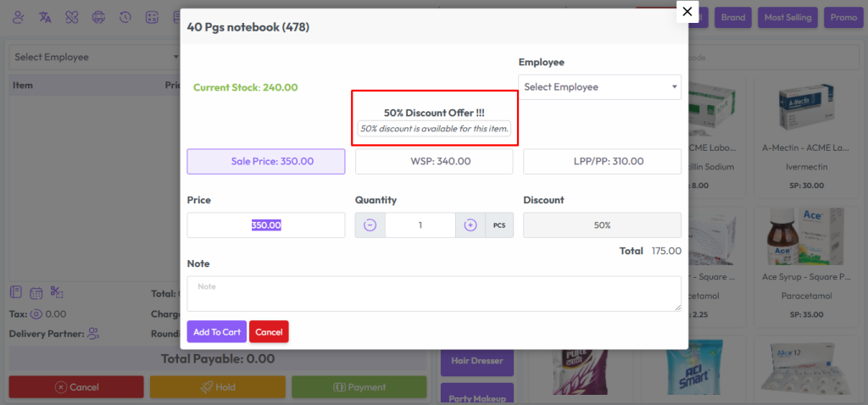Open the Most Selling filter tab
The image size is (868, 405).
pyautogui.click(x=787, y=17)
